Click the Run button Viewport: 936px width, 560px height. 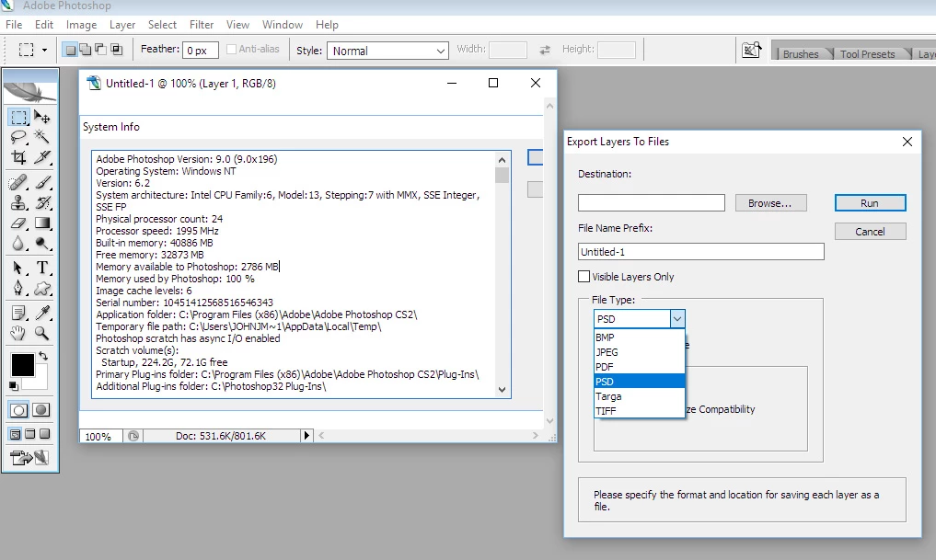coord(870,203)
